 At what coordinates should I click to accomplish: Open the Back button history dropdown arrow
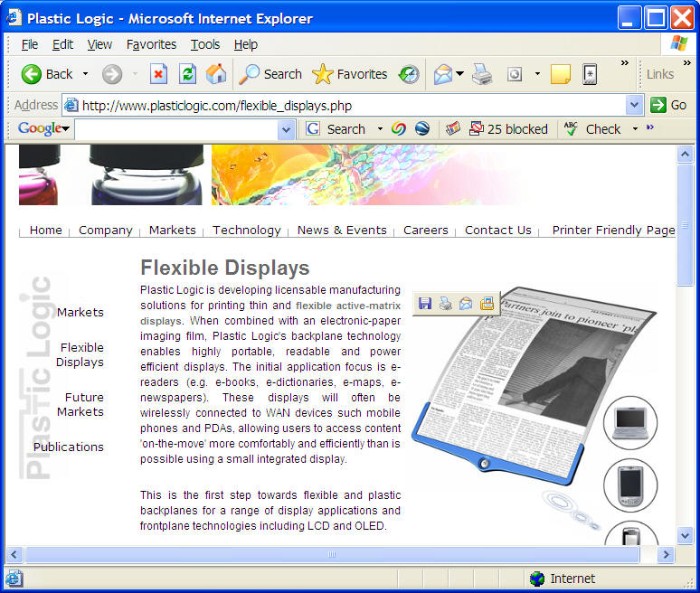pos(85,74)
